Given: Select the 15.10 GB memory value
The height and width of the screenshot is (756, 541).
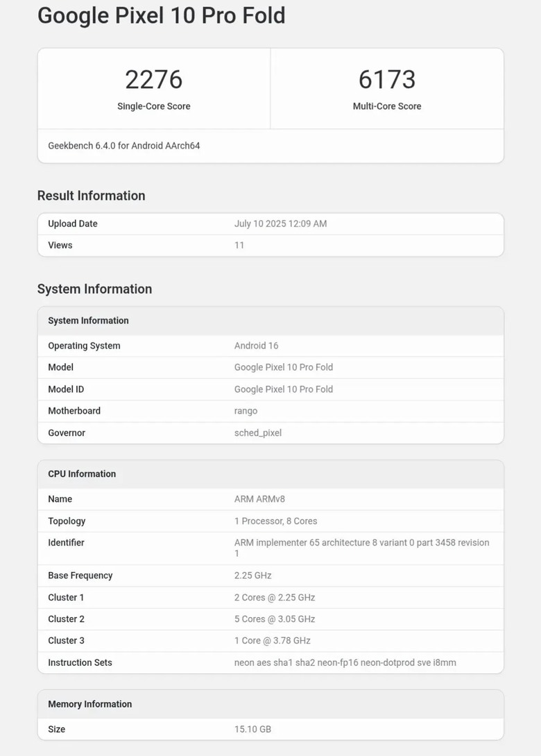Looking at the screenshot, I should (x=252, y=729).
